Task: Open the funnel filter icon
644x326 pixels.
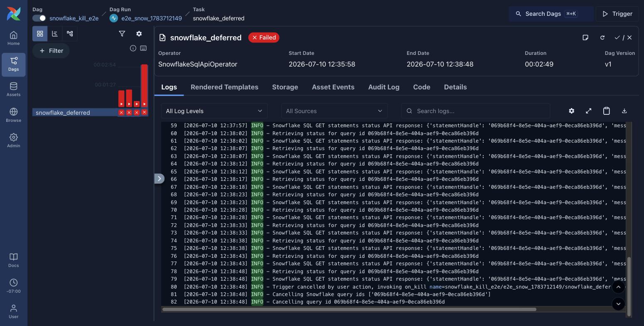Action: point(122,34)
